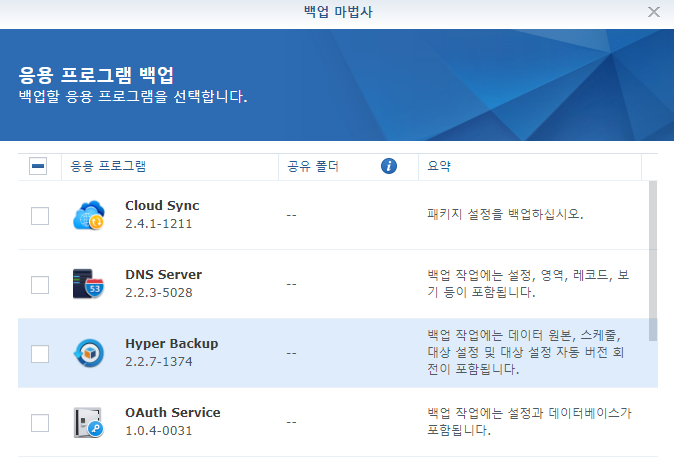This screenshot has height=460, width=674.
Task: Click the shared folder info icon
Action: click(389, 166)
